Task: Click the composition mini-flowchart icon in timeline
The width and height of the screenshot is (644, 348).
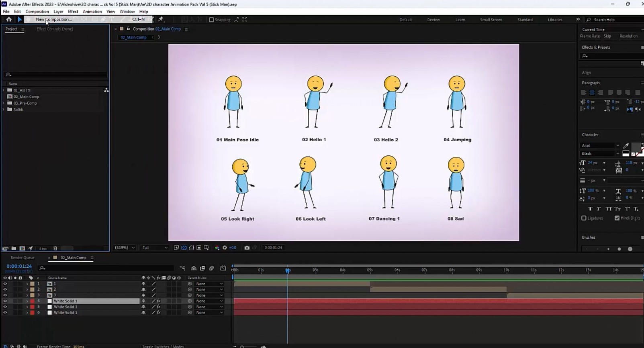Action: (182, 268)
